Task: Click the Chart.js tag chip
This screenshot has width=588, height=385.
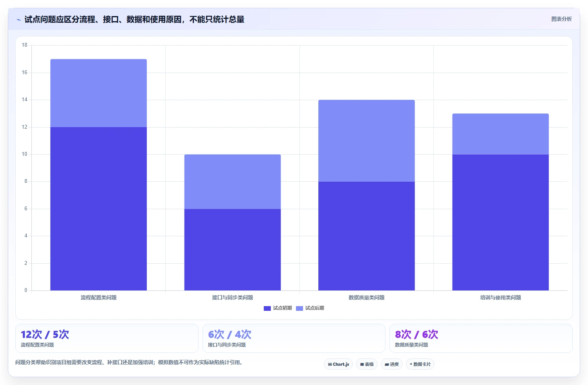Action: [x=338, y=364]
